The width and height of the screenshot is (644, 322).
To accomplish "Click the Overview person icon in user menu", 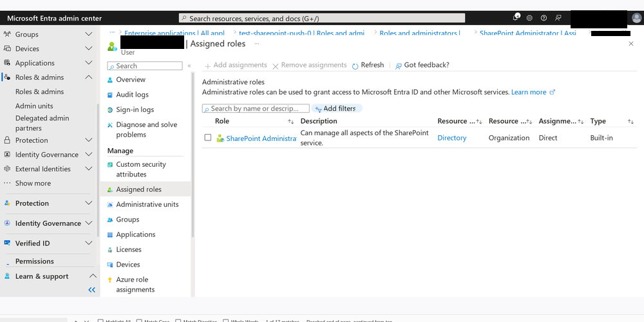I will [109, 80].
